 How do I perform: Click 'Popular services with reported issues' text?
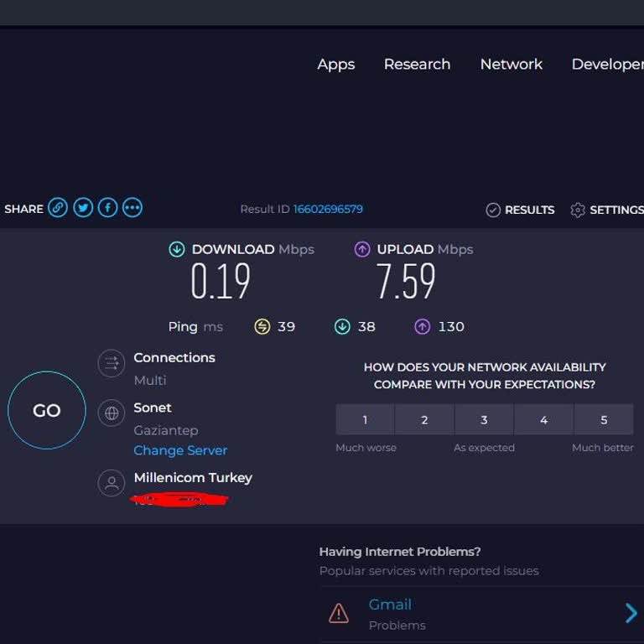[x=428, y=571]
